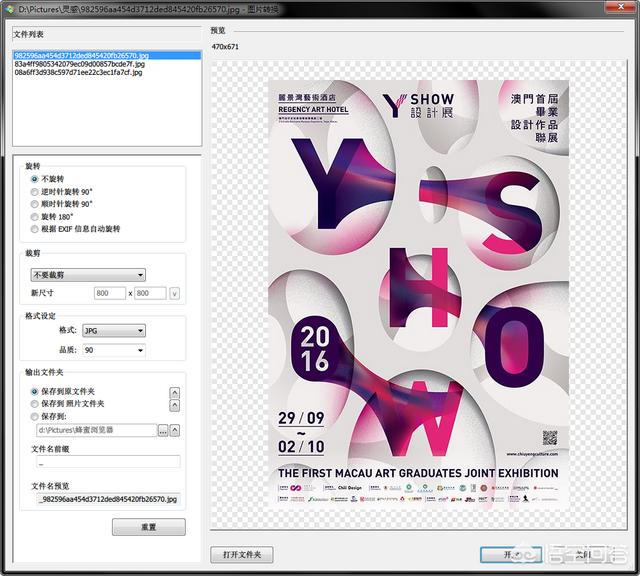The height and width of the screenshot is (576, 640).
Task: Open the 格式 JPG format dropdown
Action: tap(114, 331)
